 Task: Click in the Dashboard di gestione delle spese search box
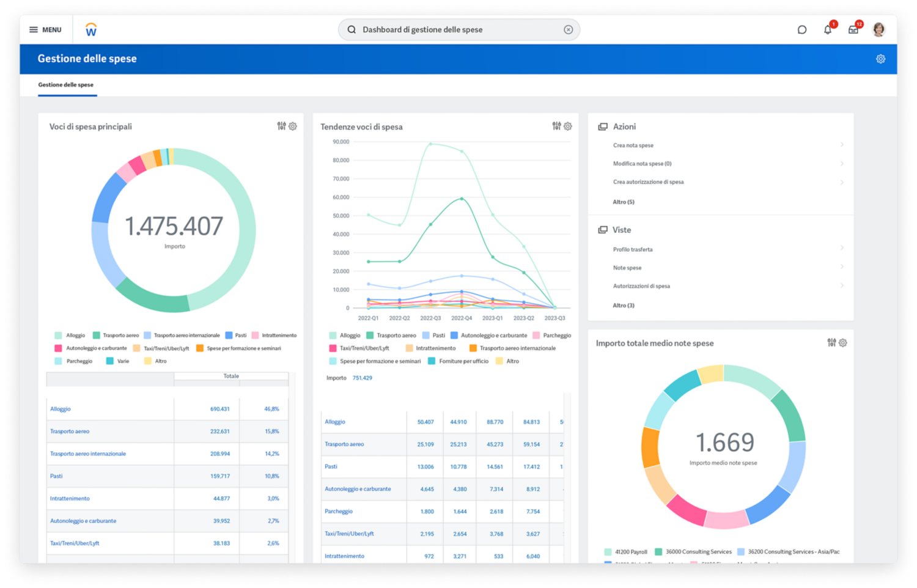(458, 29)
